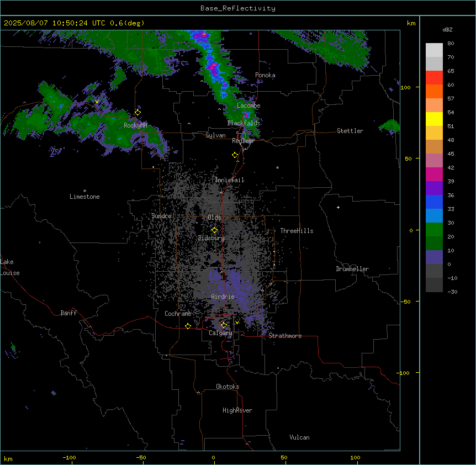The height and width of the screenshot is (465, 476).
Task: Click the 0.6(deg) elevation angle text
Action: click(x=127, y=23)
